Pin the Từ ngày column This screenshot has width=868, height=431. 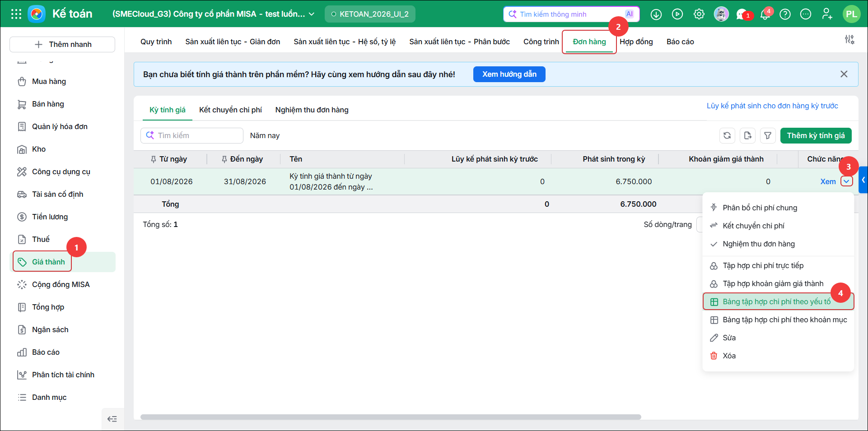pos(154,159)
